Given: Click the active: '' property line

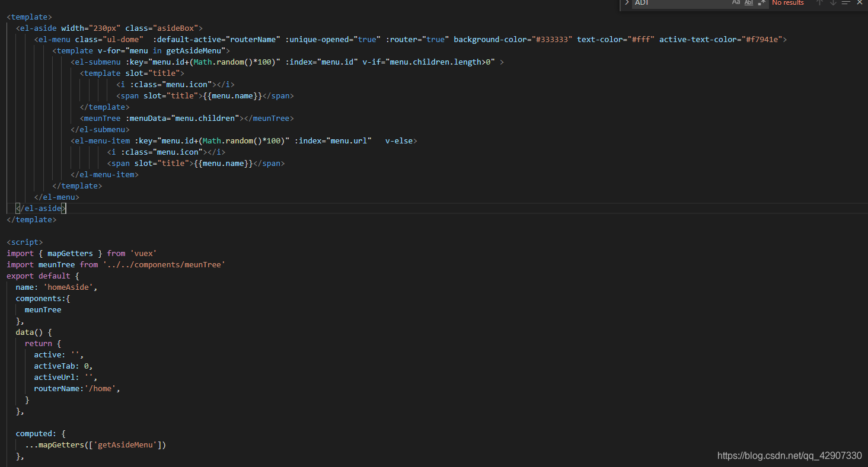Looking at the screenshot, I should coord(59,354).
